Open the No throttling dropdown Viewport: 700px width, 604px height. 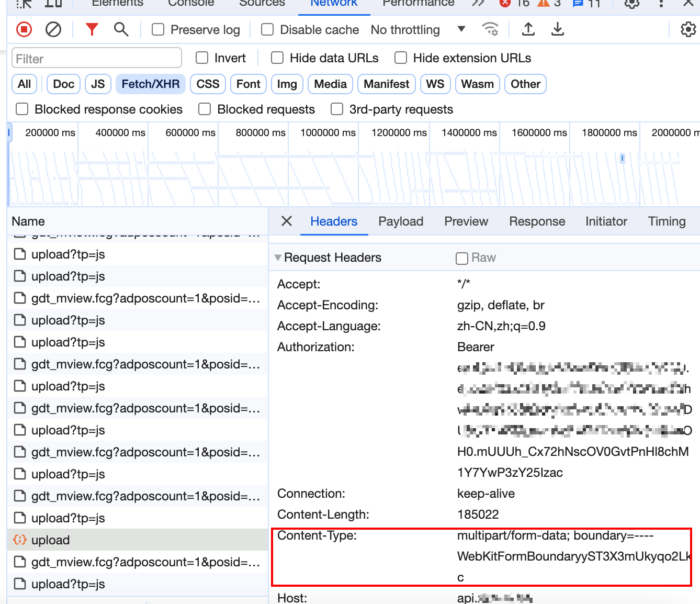point(417,30)
